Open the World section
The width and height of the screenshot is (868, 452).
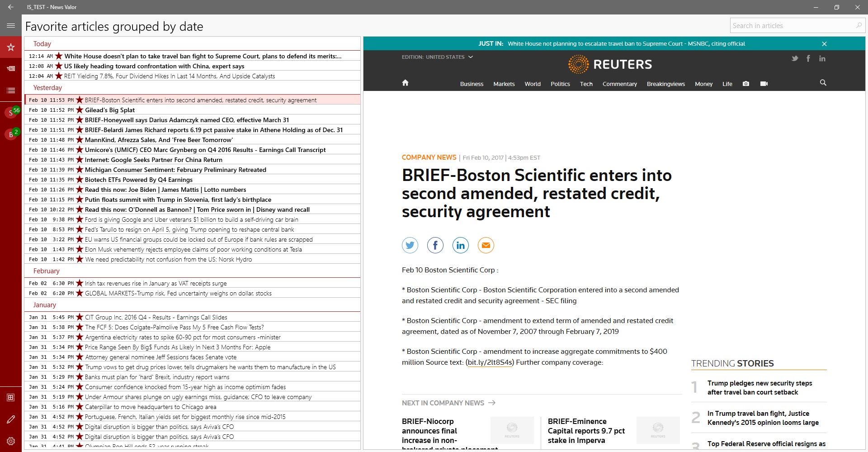tap(533, 84)
